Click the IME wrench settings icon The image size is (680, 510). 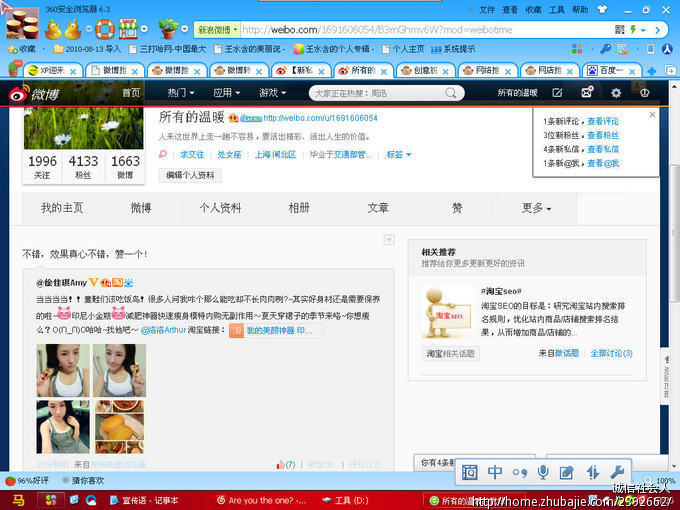pyautogui.click(x=617, y=471)
